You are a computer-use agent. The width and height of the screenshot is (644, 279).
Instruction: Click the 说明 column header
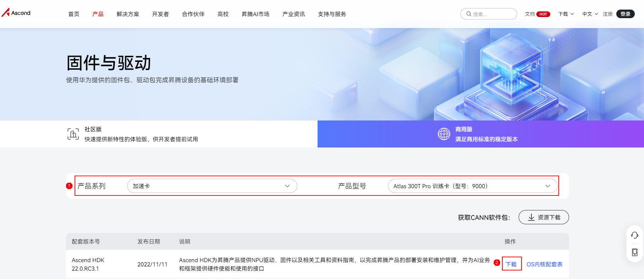click(185, 241)
